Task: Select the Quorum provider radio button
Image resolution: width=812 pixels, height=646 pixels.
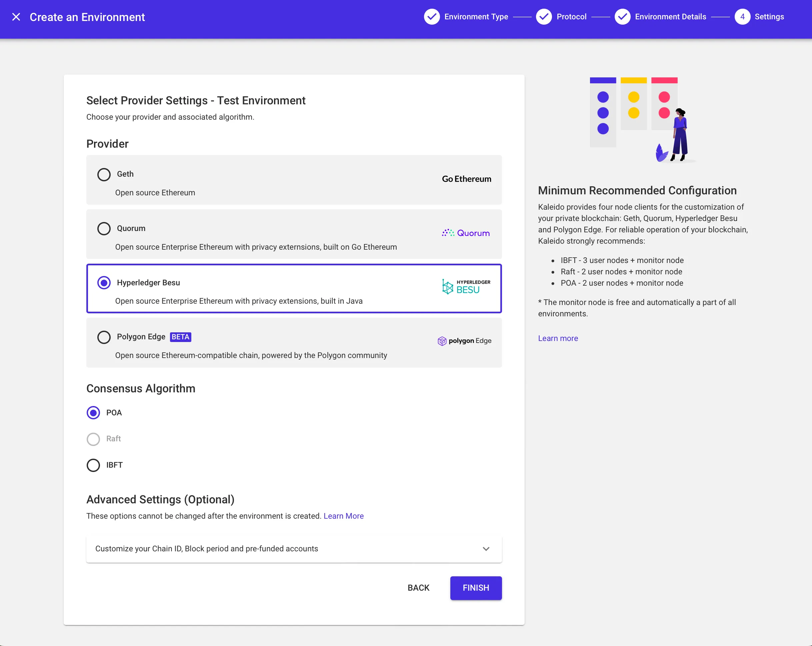Action: (x=104, y=229)
